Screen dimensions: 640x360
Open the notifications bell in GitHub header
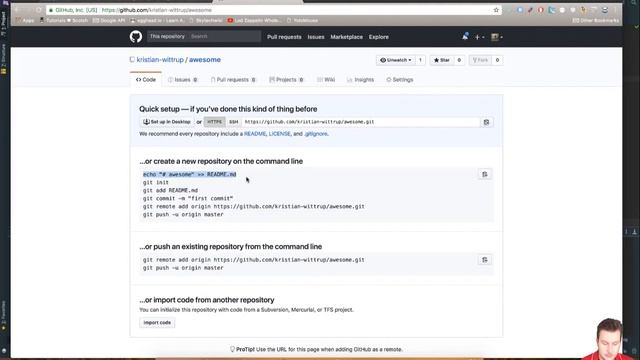465,37
